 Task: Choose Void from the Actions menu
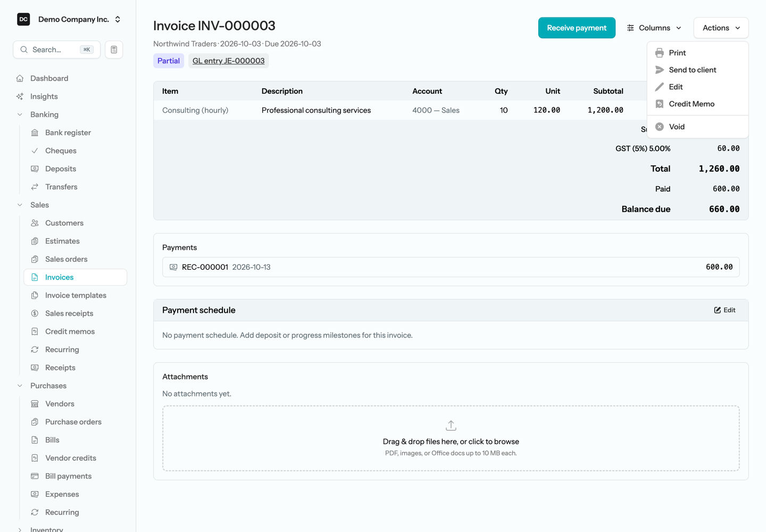698,127
